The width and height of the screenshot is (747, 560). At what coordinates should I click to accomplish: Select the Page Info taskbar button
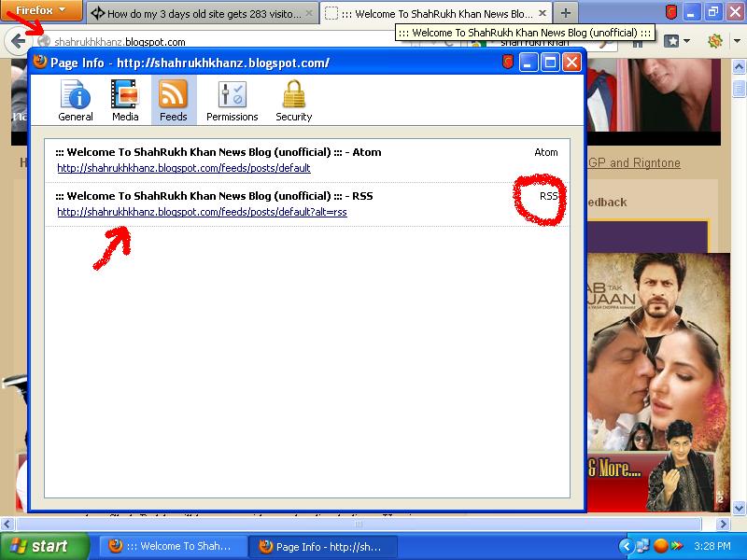322,546
